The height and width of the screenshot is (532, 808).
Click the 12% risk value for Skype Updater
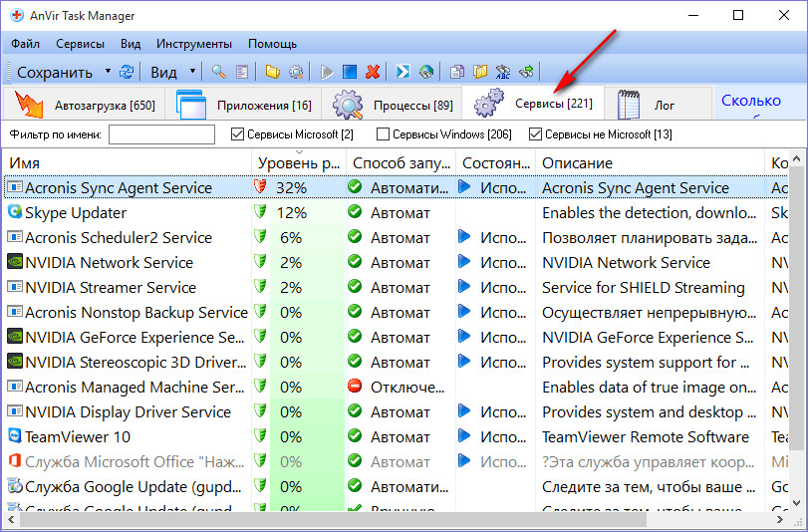click(291, 212)
